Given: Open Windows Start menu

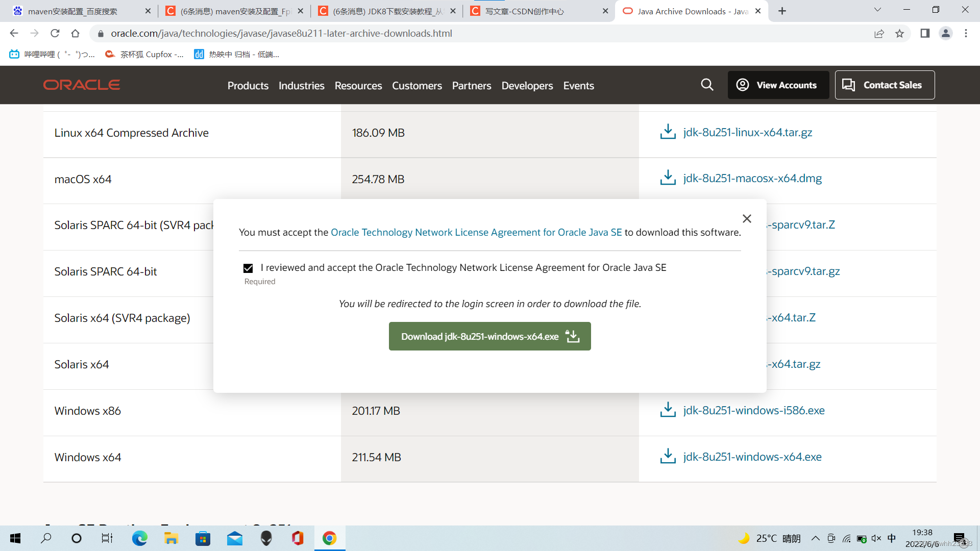Looking at the screenshot, I should click(15, 538).
